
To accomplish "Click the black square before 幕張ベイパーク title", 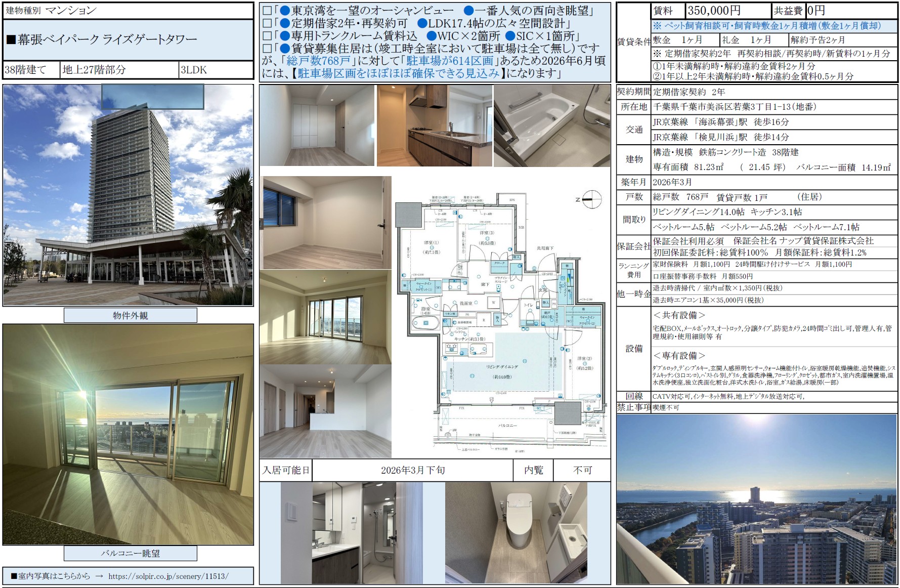I will tap(11, 40).
